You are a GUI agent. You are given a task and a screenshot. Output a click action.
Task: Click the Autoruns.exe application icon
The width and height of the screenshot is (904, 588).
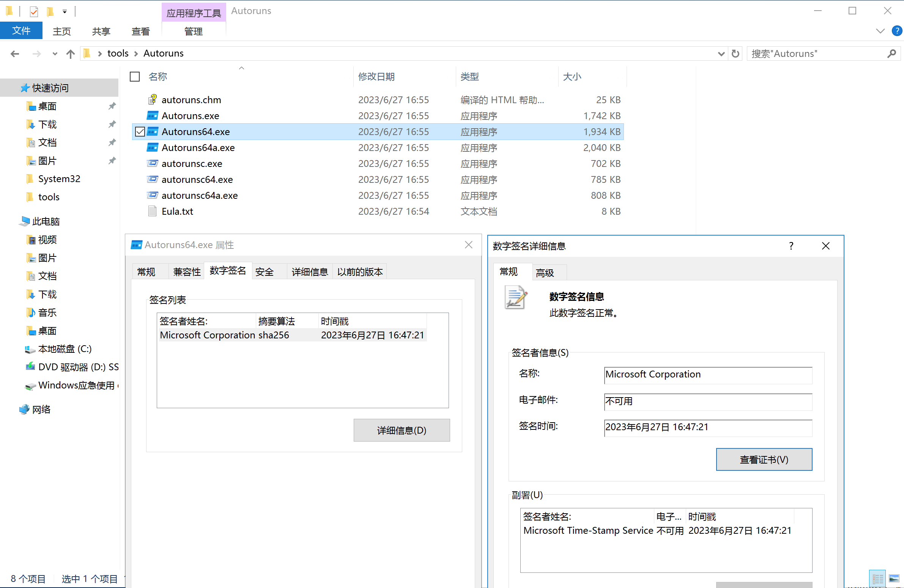coord(152,115)
